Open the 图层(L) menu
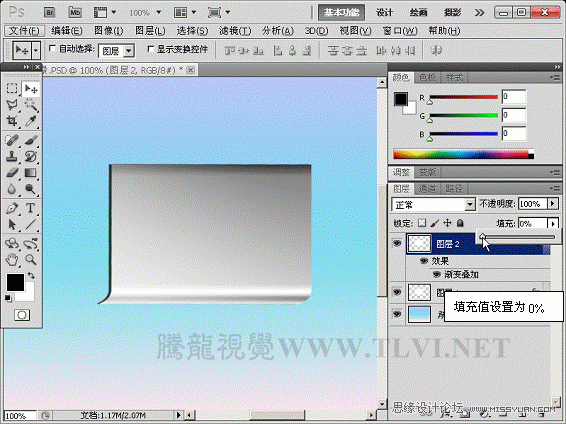The height and width of the screenshot is (424, 566). point(150,31)
